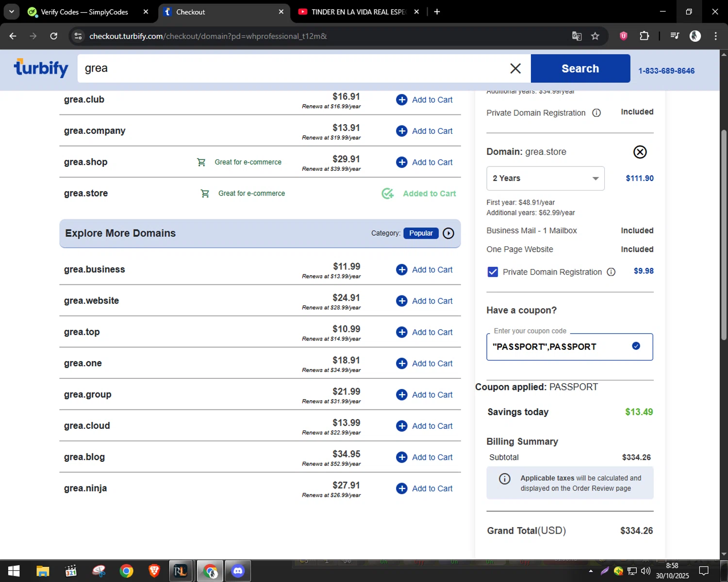Click info icon next to $9.98 privacy option
Viewport: 728px width, 582px height.
(611, 272)
